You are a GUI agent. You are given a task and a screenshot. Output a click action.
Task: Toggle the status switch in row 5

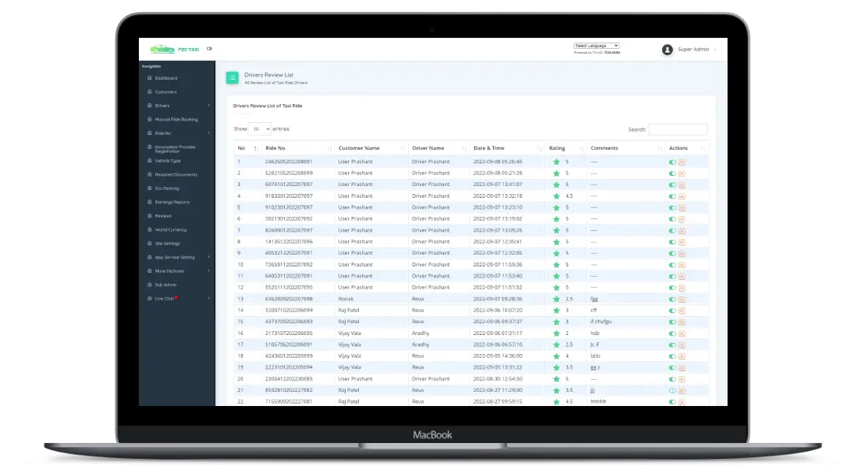(672, 208)
